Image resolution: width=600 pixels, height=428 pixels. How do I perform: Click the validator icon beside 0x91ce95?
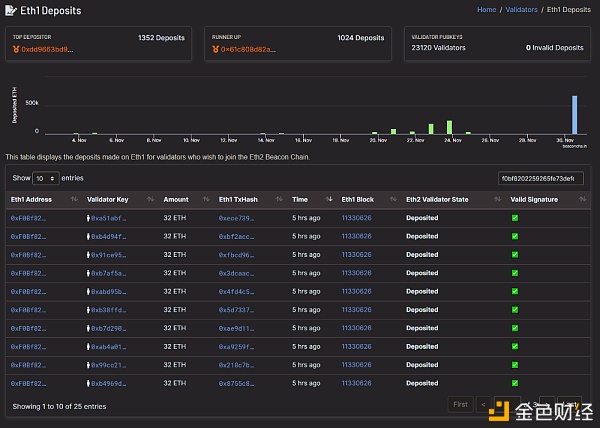88,255
